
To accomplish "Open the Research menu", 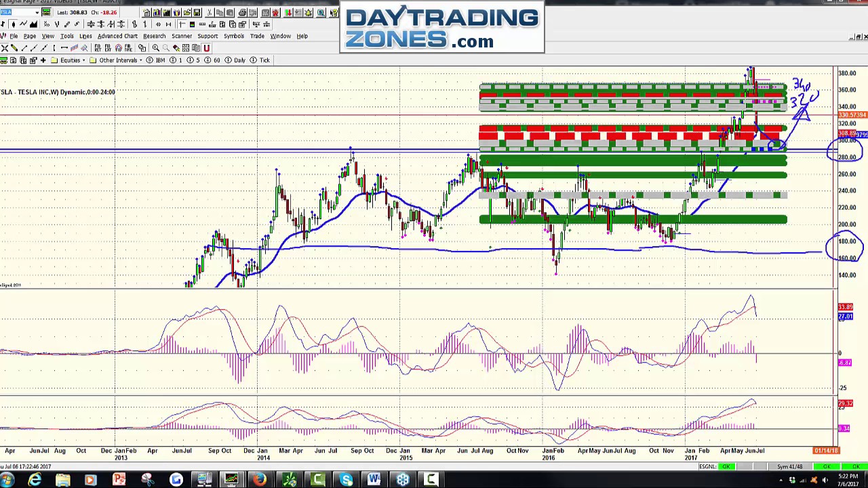I will (154, 36).
